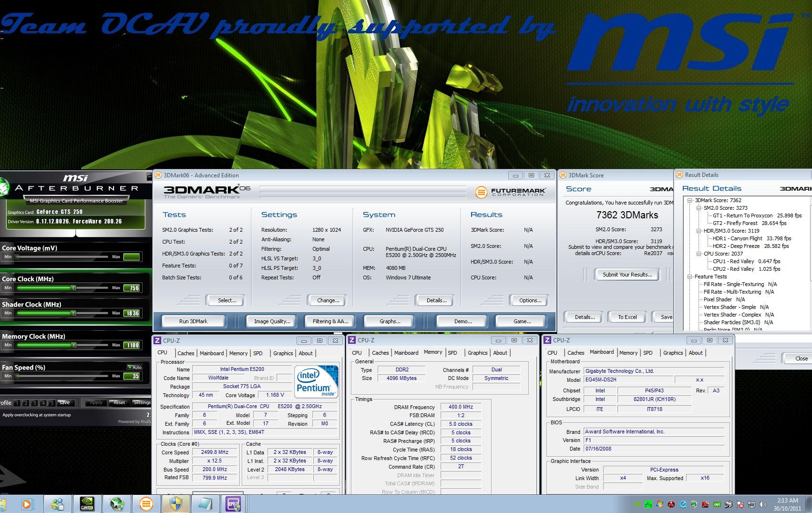Click the Core Clock slider handle
This screenshot has width=812, height=513.
pos(73,287)
